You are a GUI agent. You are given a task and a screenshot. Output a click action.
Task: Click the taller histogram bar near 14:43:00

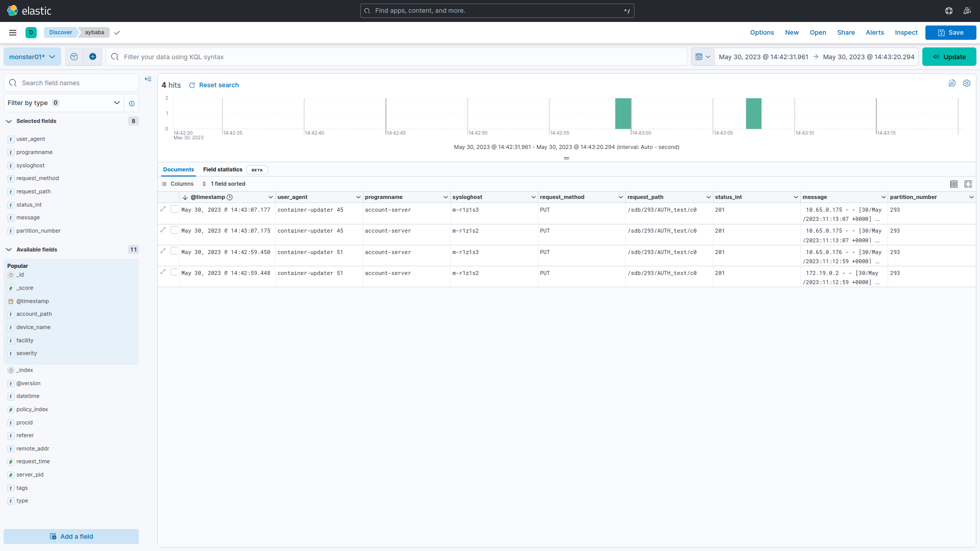(623, 113)
